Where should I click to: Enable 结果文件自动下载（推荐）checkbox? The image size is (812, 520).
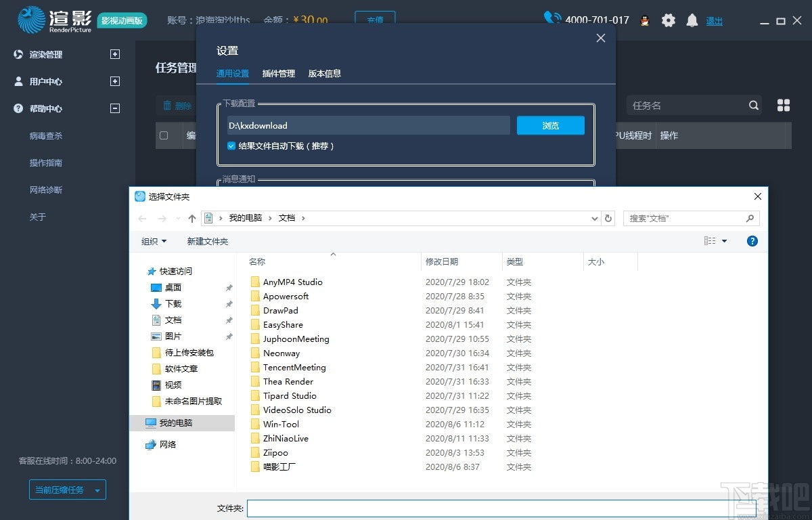tap(231, 146)
